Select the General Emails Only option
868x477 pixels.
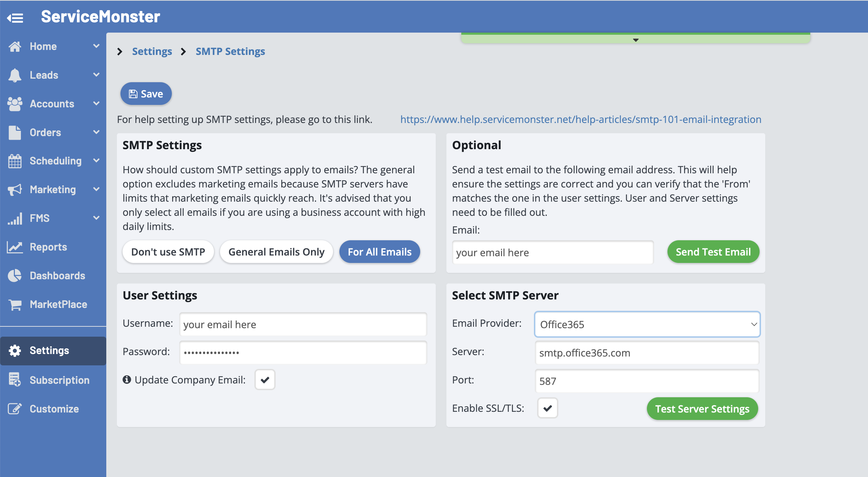276,252
